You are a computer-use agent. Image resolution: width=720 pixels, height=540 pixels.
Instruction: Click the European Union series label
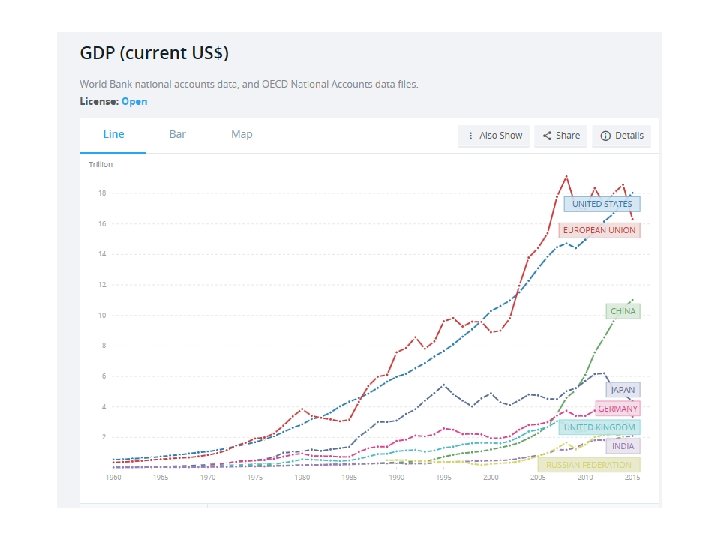[599, 230]
